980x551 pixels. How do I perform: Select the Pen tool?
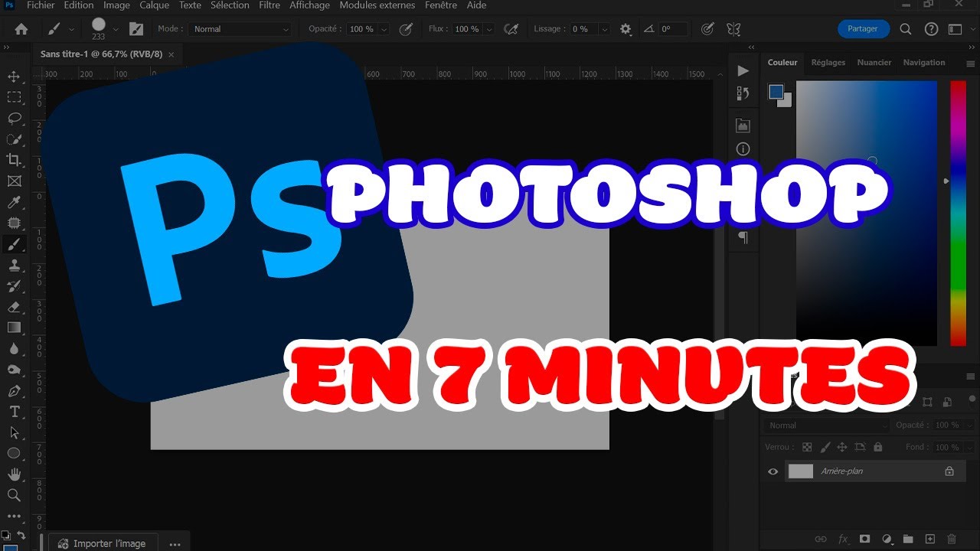(x=14, y=391)
